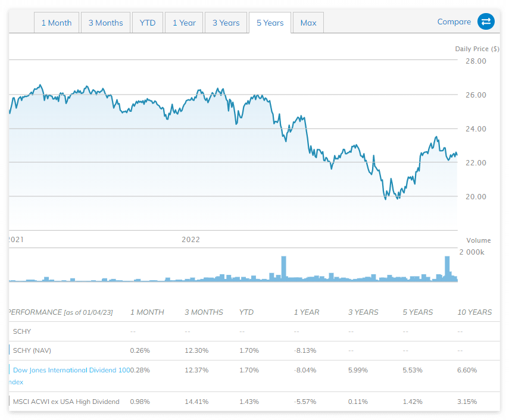Viewport: 509px width, 420px height.
Task: Select the 5 YEARS column header
Action: coord(418,312)
